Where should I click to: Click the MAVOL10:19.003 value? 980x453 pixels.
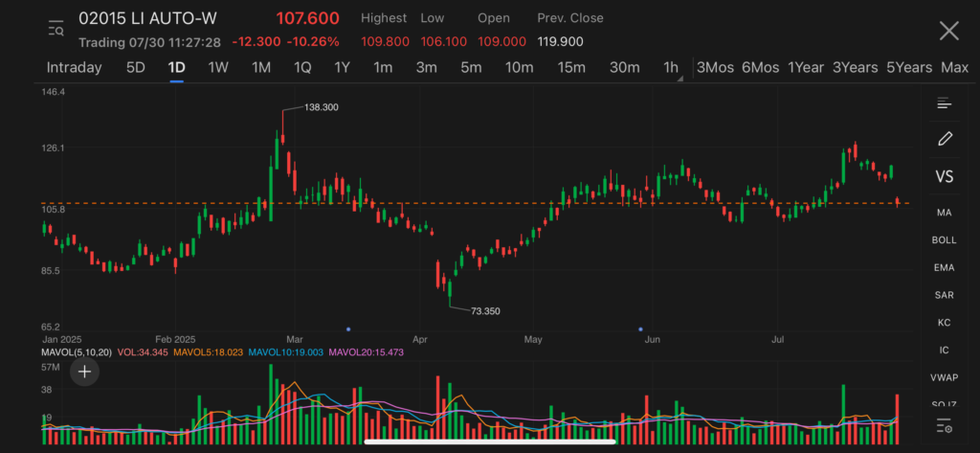pyautogui.click(x=285, y=352)
